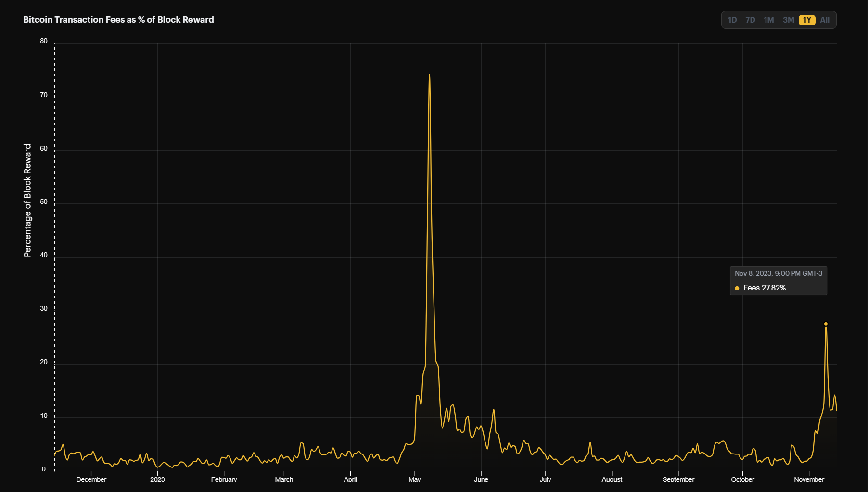
Task: Click the 30 y-axis value
Action: 44,309
